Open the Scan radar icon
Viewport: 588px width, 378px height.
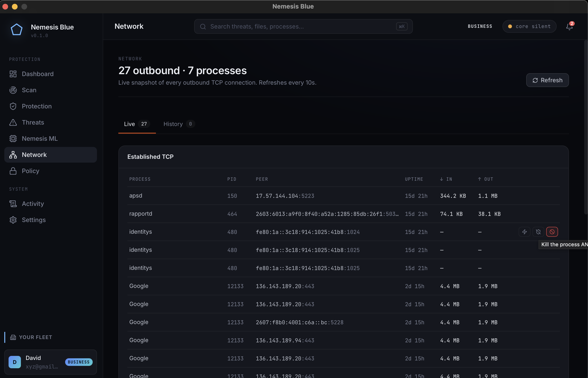pyautogui.click(x=13, y=90)
